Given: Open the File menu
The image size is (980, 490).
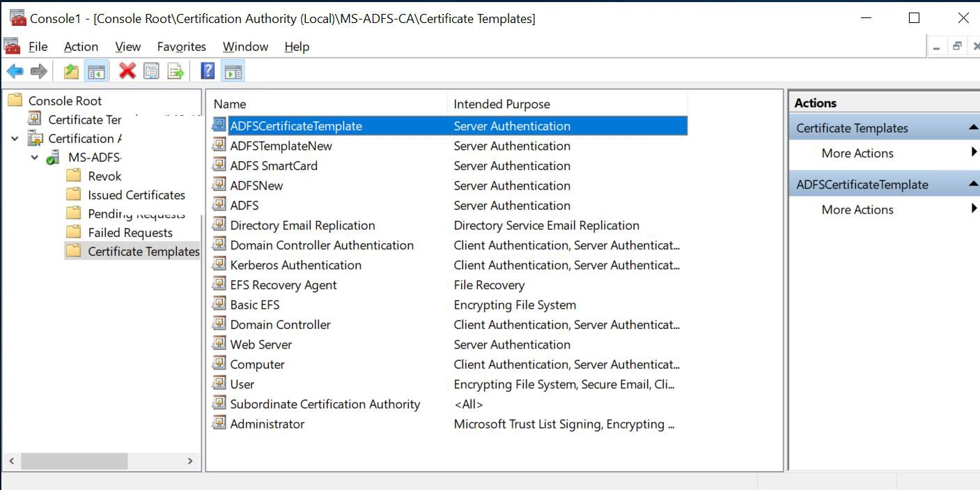Looking at the screenshot, I should pos(38,47).
